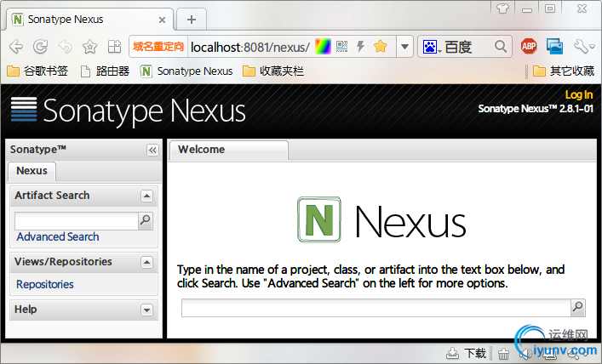Click the undo closed tab icon
This screenshot has height=364, width=602.
(66, 47)
